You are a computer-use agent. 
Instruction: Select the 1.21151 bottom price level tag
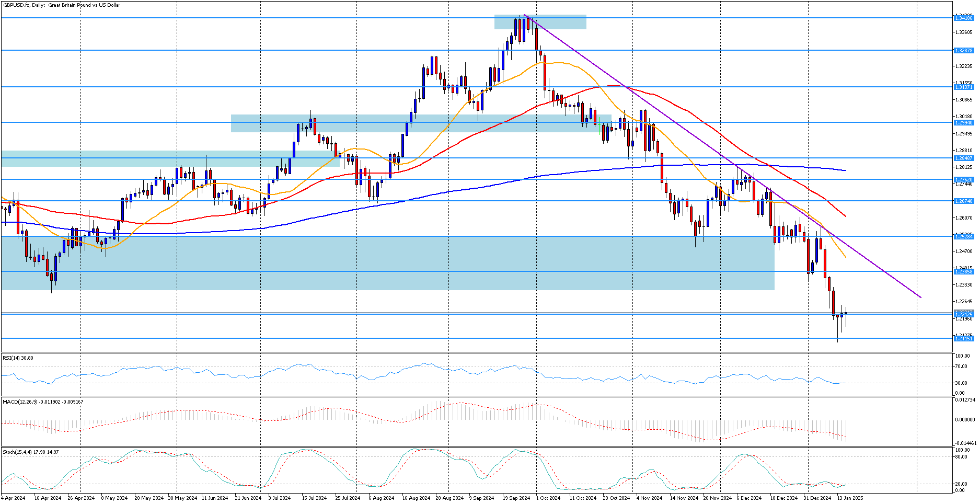point(963,339)
